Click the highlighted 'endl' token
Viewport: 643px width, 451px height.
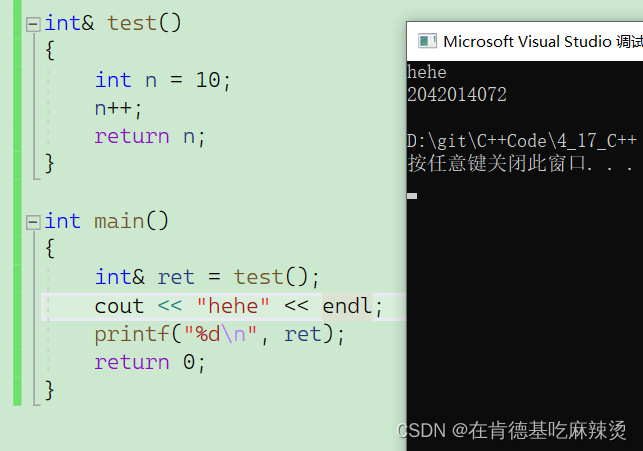[347, 306]
